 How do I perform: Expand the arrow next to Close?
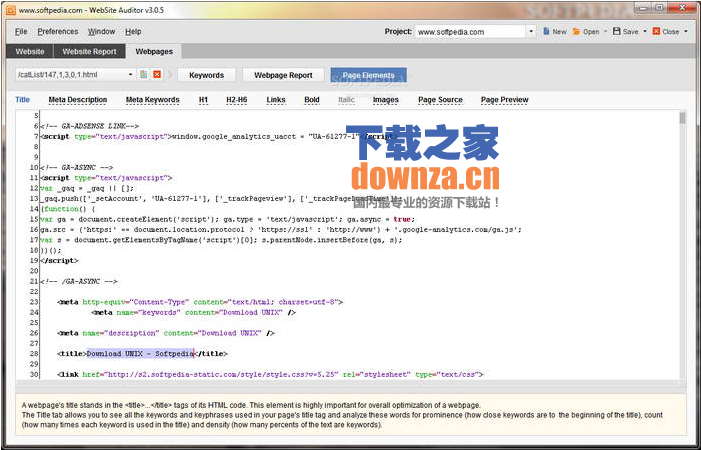coord(686,32)
